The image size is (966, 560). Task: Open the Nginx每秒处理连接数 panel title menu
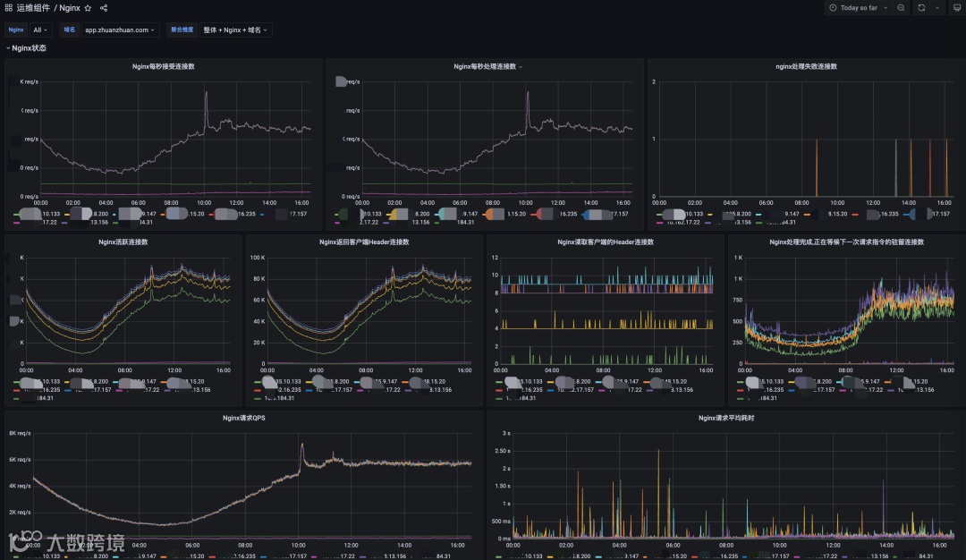pyautogui.click(x=487, y=66)
